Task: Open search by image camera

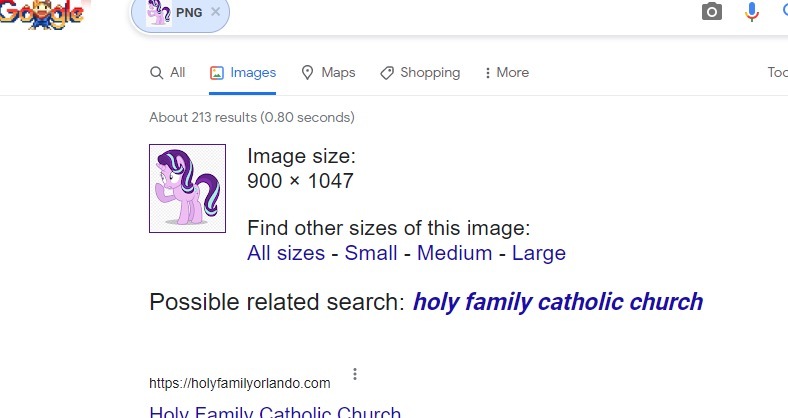Action: [711, 12]
